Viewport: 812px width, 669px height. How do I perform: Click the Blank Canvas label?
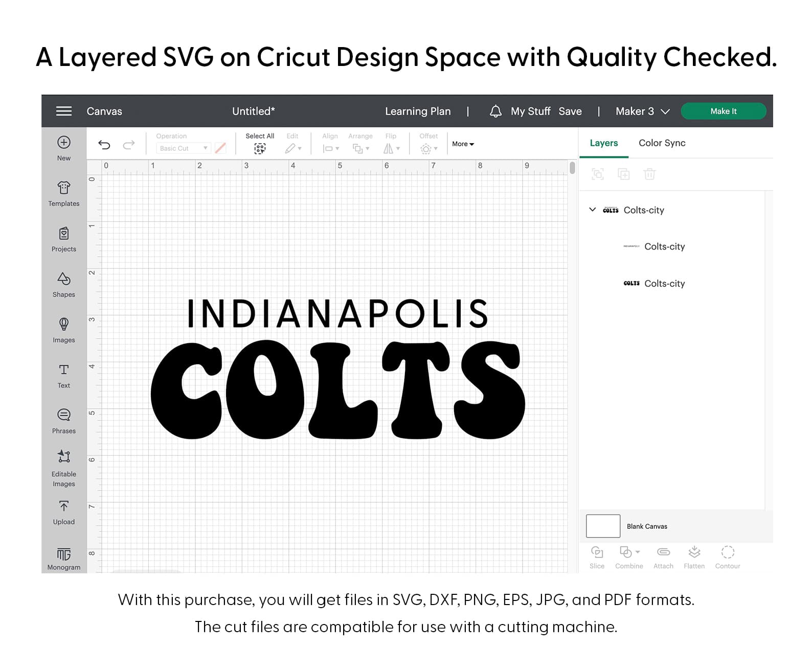(647, 526)
